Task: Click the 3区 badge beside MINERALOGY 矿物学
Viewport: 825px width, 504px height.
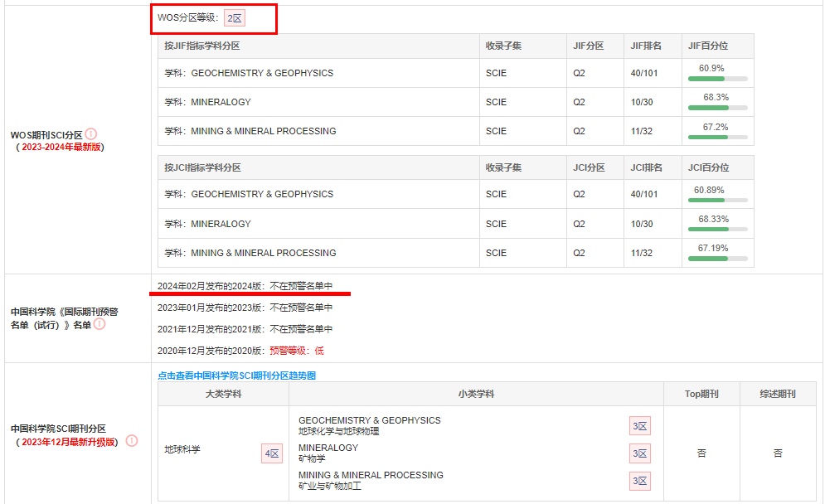Action: (639, 453)
